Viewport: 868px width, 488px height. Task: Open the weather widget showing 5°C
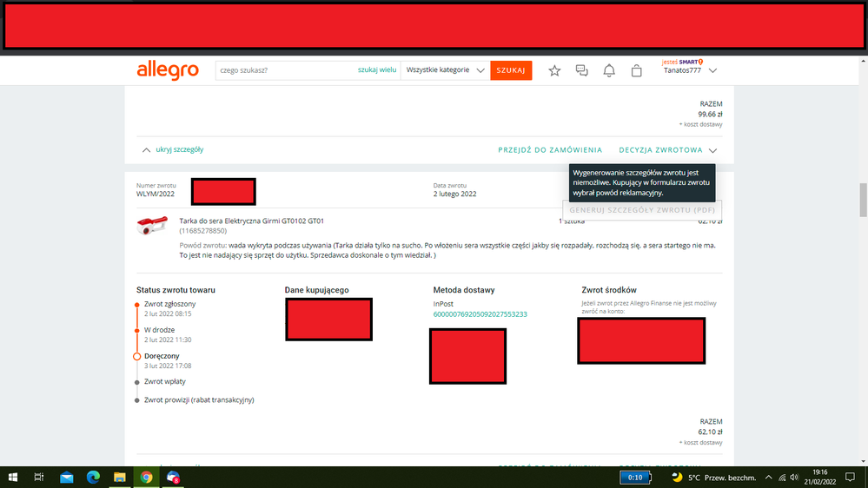(x=713, y=477)
